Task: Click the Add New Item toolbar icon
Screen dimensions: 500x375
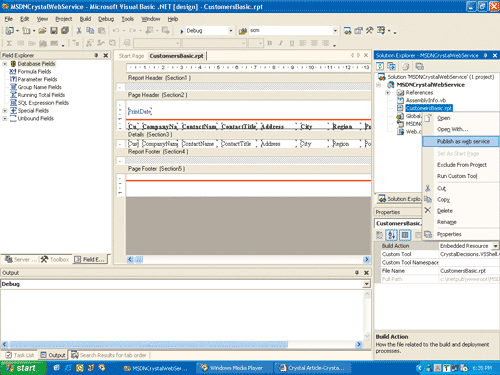Action: tap(26, 31)
